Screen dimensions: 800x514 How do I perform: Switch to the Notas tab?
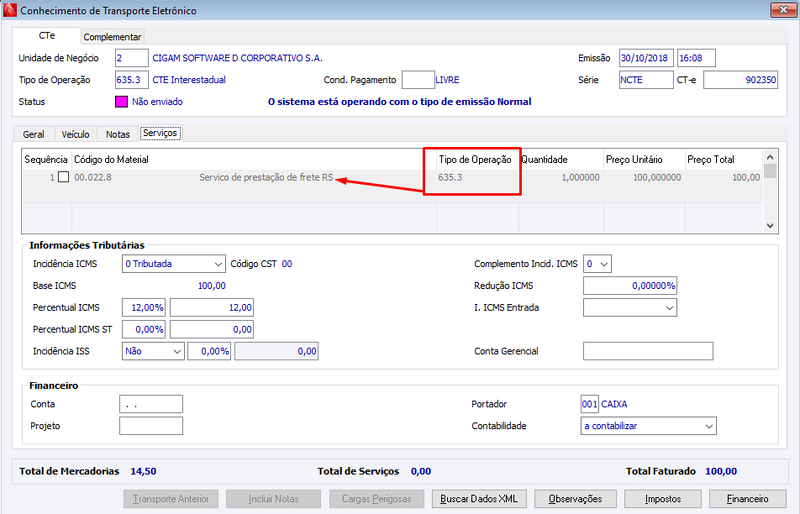click(118, 134)
